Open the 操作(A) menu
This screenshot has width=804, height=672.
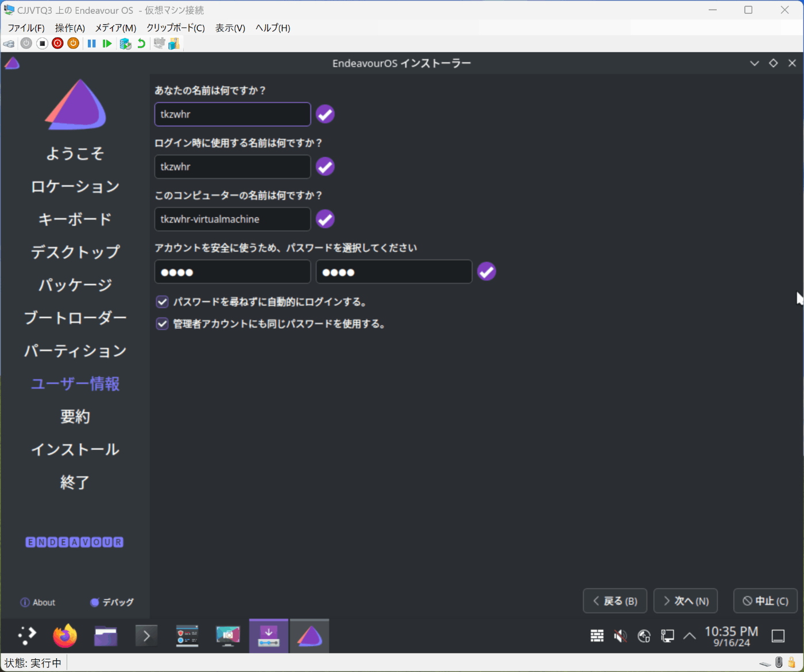click(x=70, y=28)
